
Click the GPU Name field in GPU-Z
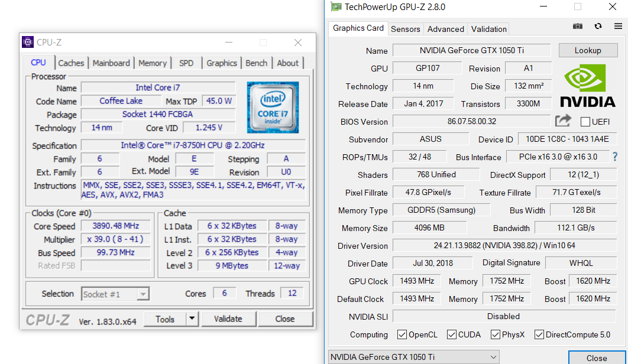coord(471,50)
